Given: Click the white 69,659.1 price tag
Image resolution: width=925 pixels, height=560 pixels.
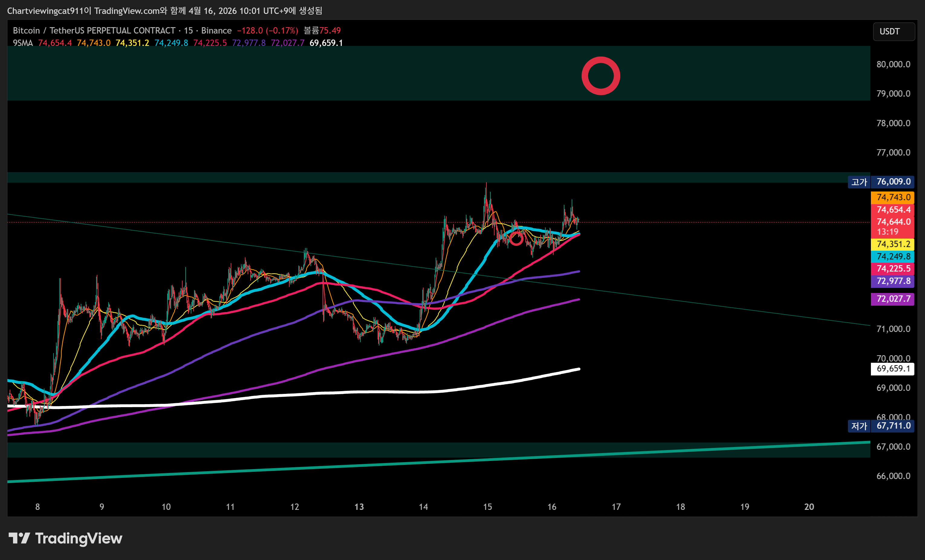Looking at the screenshot, I should tap(893, 369).
